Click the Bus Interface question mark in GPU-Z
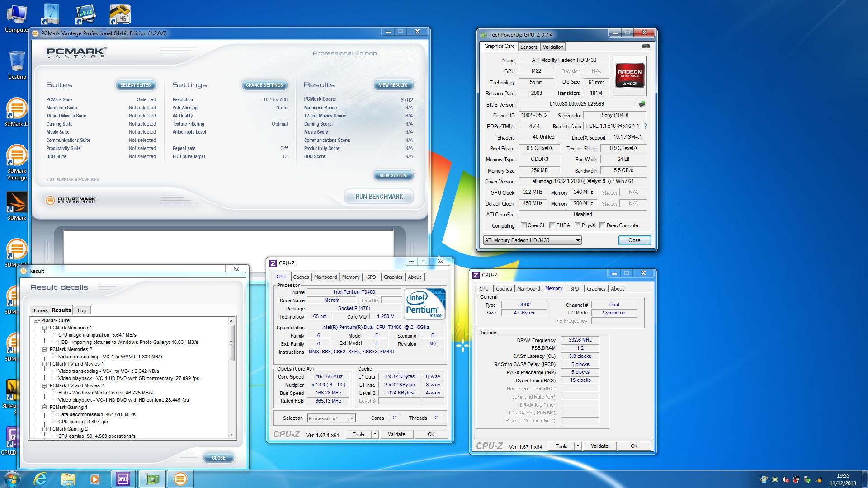 (645, 126)
